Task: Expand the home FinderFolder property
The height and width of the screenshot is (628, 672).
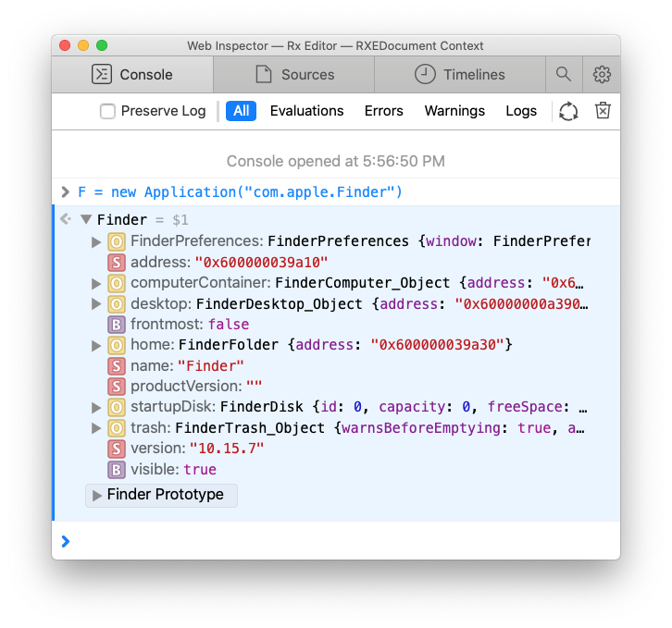Action: click(96, 346)
